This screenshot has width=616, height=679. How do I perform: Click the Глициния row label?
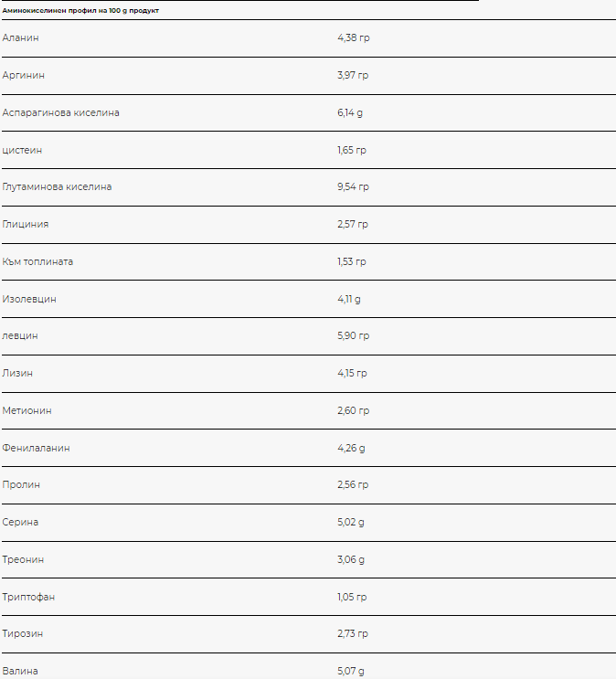[25, 224]
